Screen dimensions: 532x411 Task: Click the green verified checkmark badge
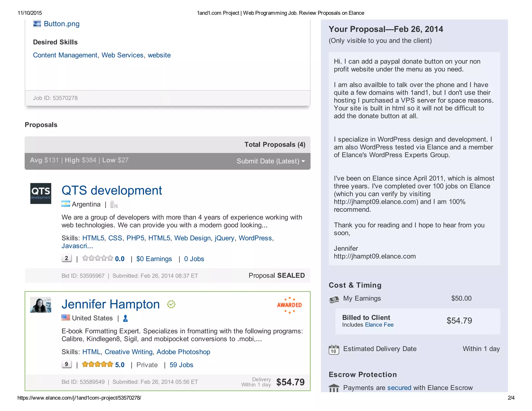[171, 304]
